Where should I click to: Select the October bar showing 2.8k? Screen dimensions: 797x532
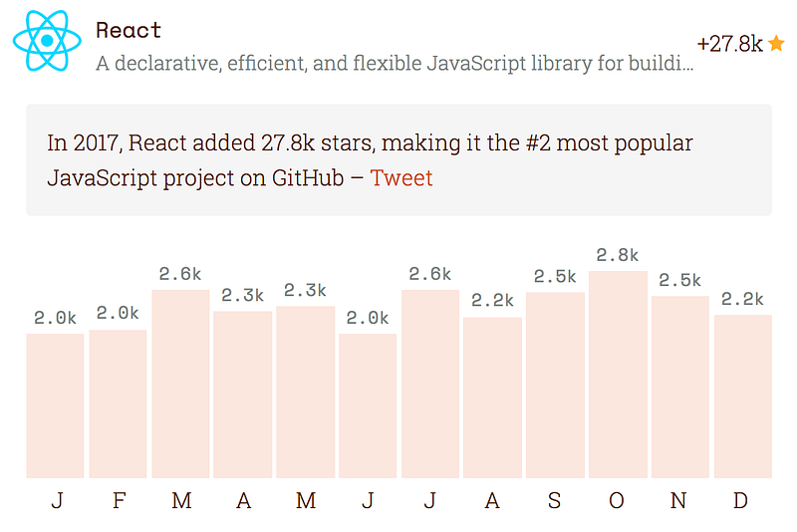(x=618, y=375)
